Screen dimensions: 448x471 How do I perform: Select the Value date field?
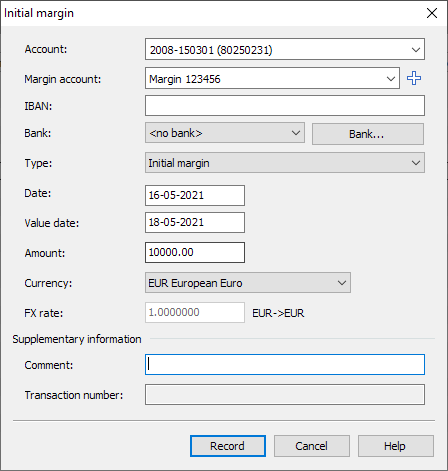click(195, 222)
